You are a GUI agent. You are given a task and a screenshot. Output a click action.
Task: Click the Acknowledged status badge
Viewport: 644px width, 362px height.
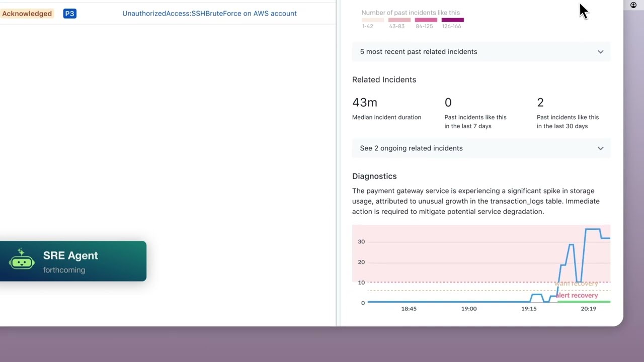tap(27, 14)
